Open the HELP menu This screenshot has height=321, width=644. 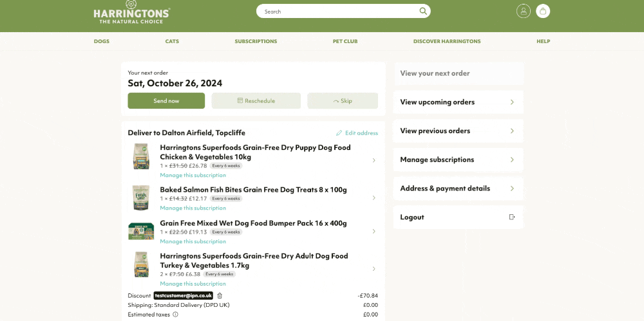[543, 41]
